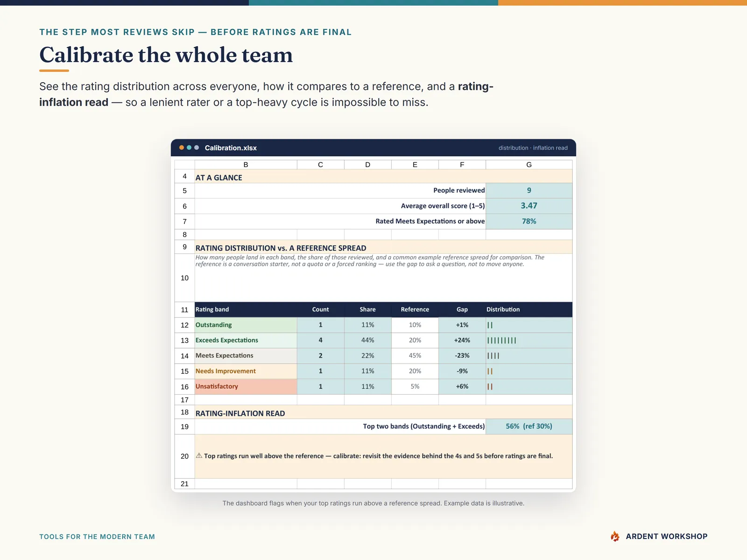Click the Share column header
Screen dimensions: 747x560
coord(367,309)
